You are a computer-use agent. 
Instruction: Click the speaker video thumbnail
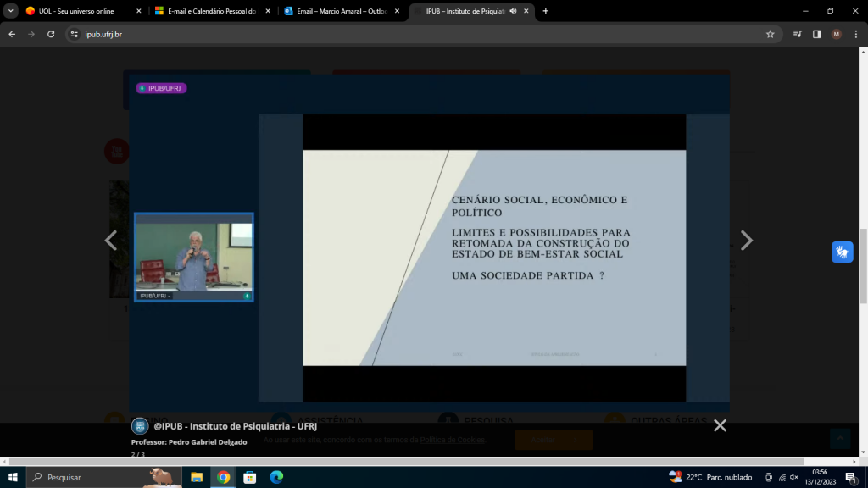(x=194, y=257)
